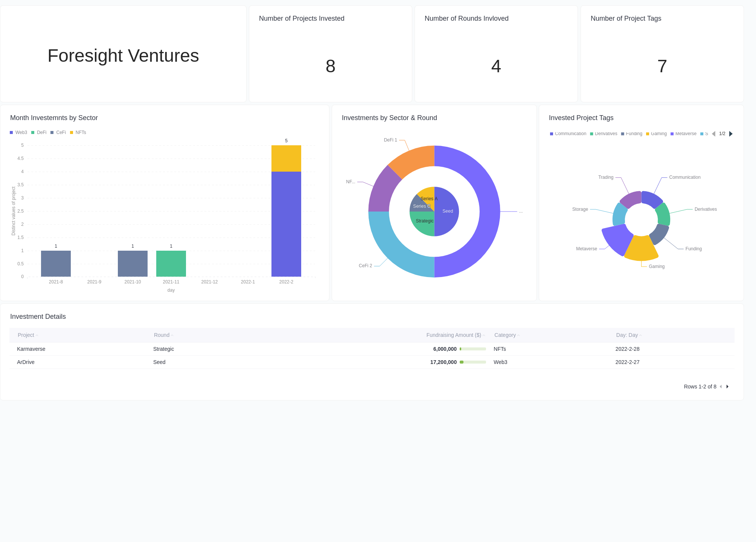
Task: Click the 2021-10 CeFi bar
Action: 133,263
